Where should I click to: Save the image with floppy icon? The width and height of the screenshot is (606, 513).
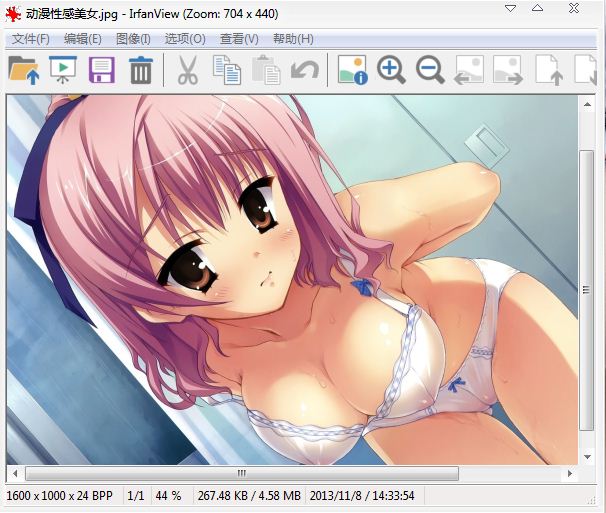pos(101,70)
